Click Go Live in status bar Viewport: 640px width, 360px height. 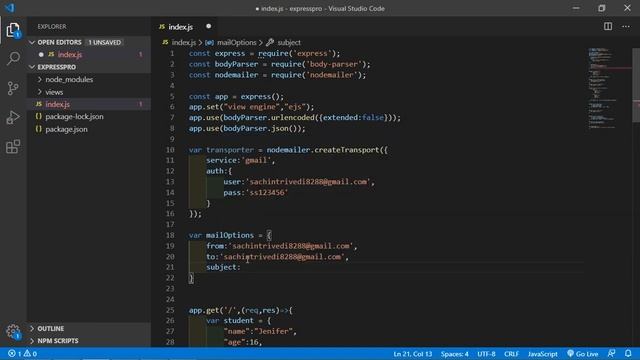coord(582,354)
